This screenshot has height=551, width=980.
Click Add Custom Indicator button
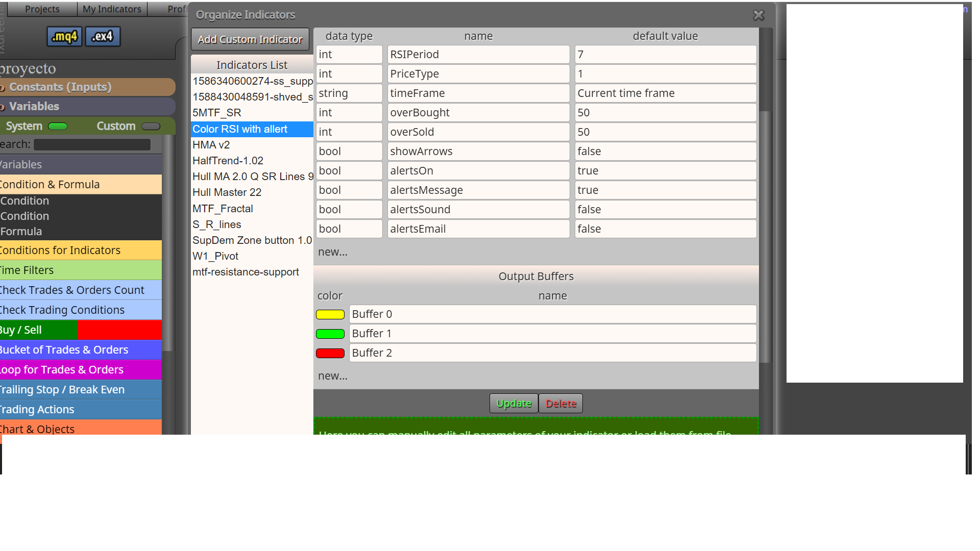click(x=250, y=39)
